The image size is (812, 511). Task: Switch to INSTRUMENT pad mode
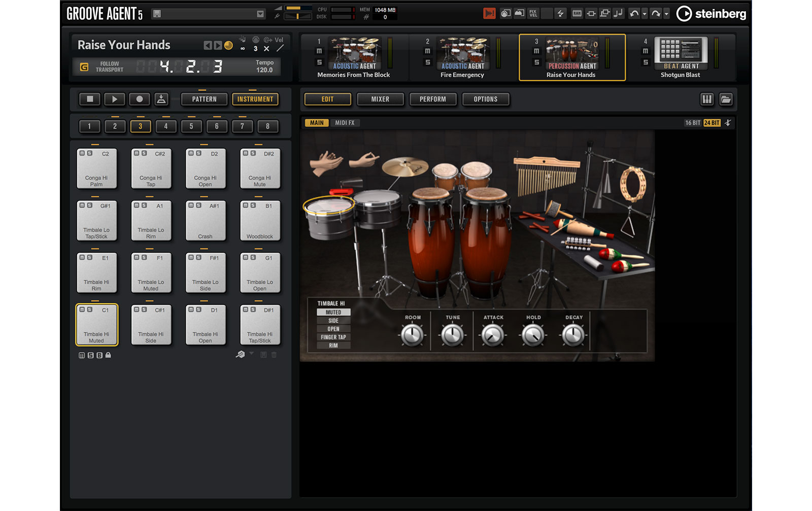pyautogui.click(x=255, y=99)
